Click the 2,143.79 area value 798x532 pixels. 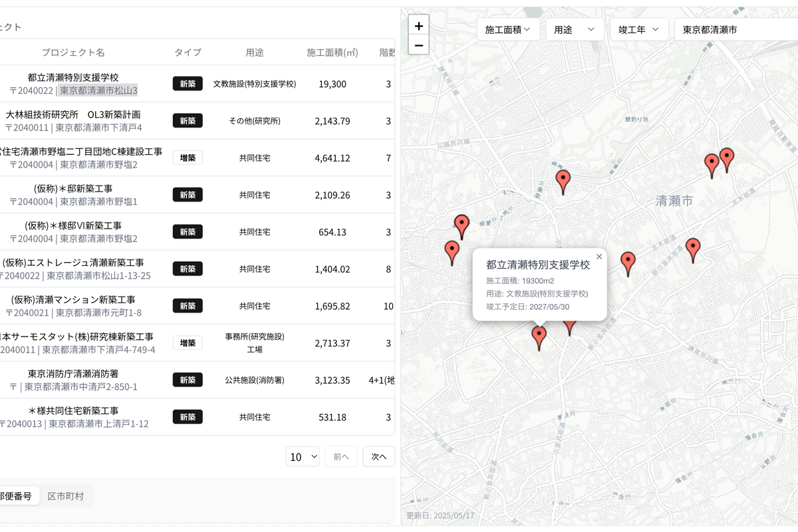(332, 121)
